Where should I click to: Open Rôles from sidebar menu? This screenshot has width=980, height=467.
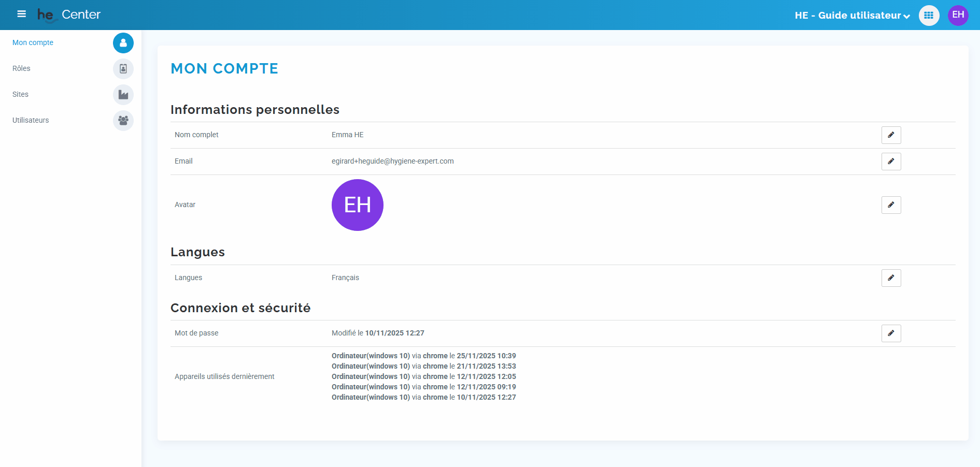pos(21,68)
